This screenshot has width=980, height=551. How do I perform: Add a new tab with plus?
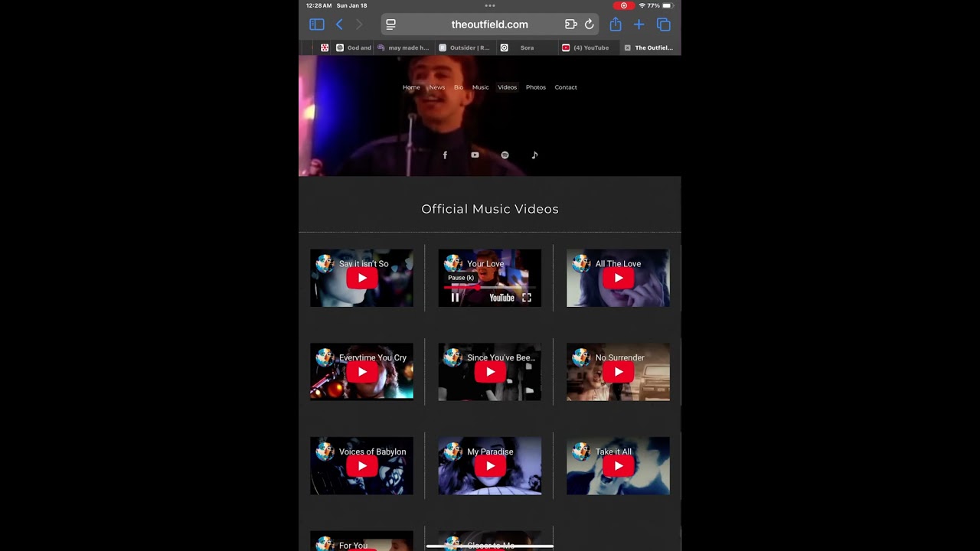pyautogui.click(x=639, y=24)
